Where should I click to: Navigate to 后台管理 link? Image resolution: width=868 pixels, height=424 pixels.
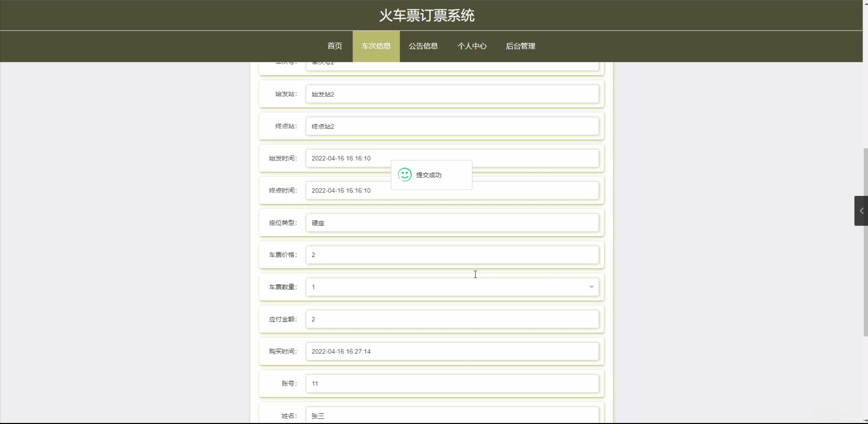click(x=520, y=46)
